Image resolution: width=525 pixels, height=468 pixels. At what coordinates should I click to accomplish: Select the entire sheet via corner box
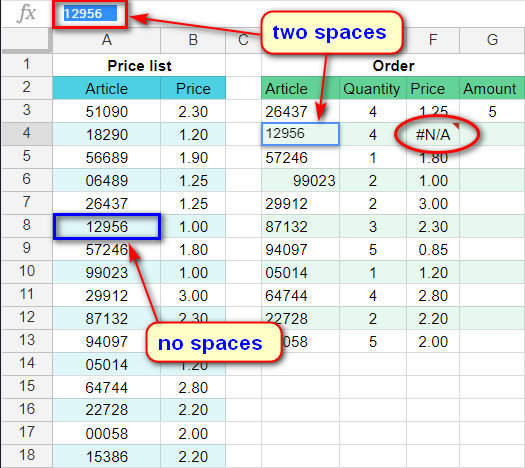(x=26, y=40)
